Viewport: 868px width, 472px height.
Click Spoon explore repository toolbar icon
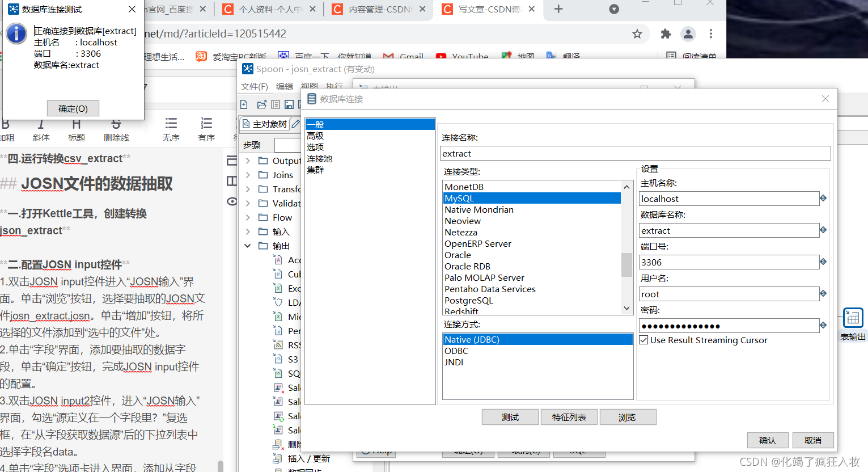tap(276, 104)
